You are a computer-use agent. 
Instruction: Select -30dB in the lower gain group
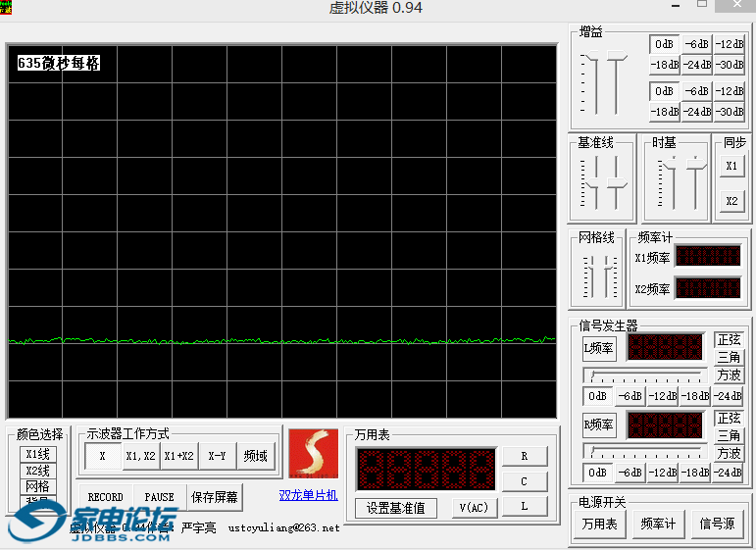(x=729, y=112)
